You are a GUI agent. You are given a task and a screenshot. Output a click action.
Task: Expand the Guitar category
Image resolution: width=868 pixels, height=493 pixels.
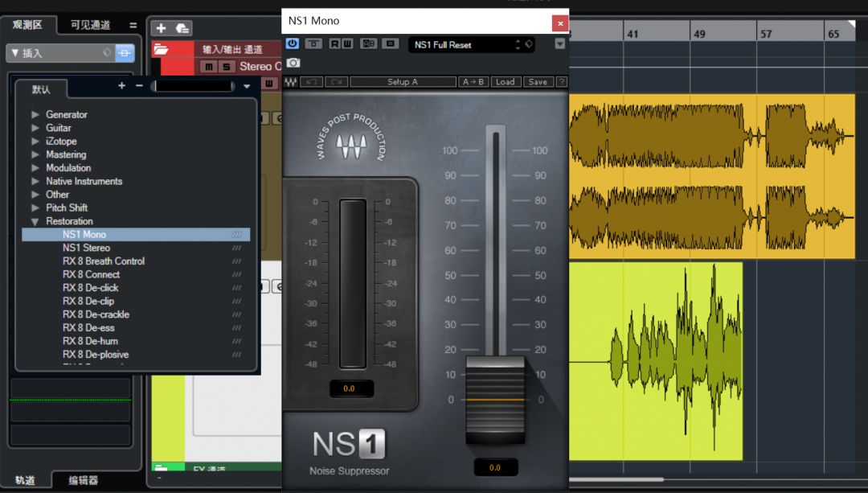(x=35, y=128)
